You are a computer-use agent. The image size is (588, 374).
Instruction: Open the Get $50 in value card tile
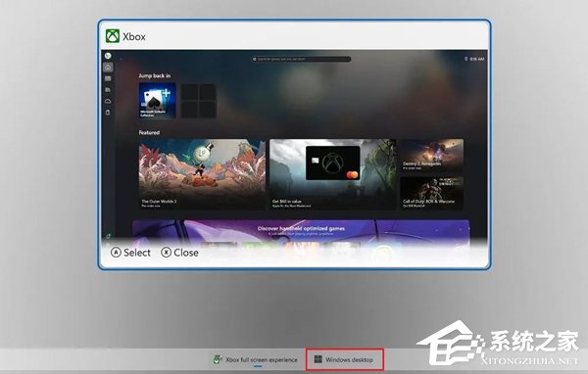pyautogui.click(x=332, y=174)
